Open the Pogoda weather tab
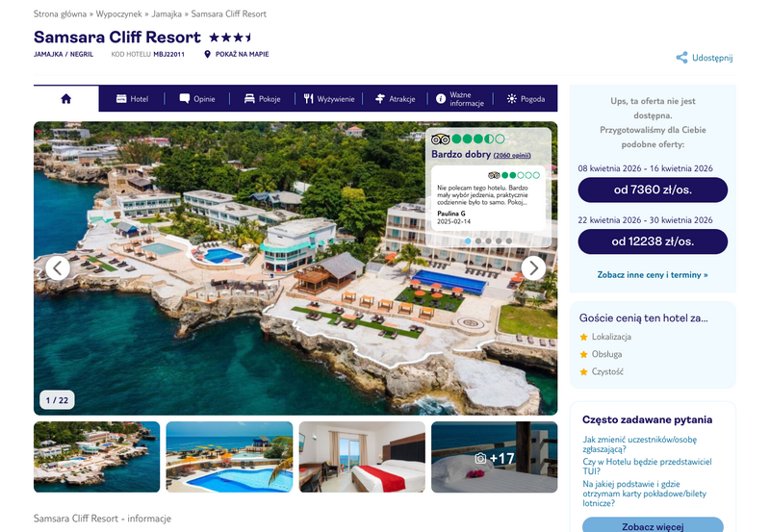The width and height of the screenshot is (770, 532). click(526, 99)
